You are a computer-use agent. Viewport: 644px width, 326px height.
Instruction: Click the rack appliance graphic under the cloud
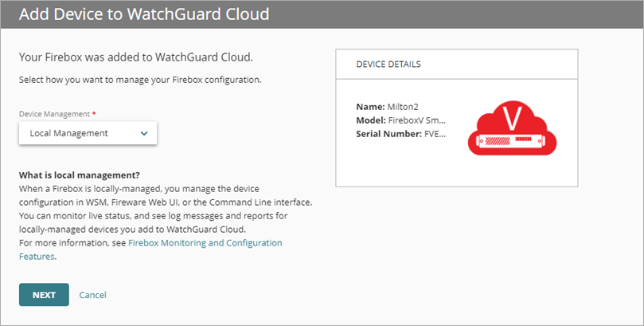(512, 143)
